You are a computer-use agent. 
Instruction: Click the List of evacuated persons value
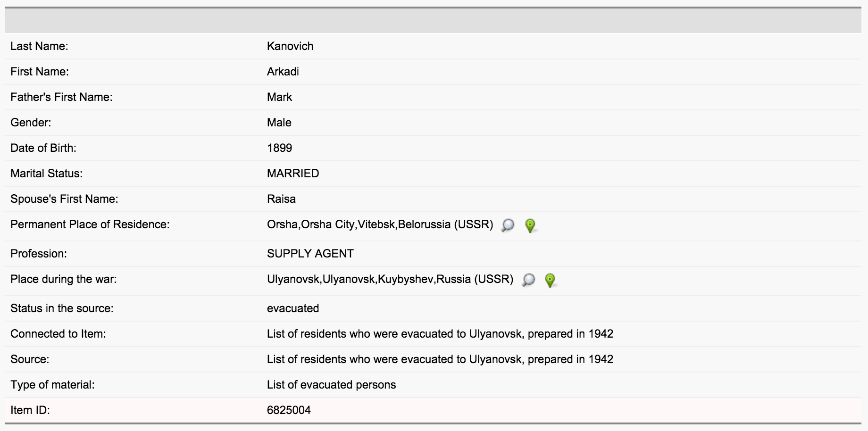point(331,385)
